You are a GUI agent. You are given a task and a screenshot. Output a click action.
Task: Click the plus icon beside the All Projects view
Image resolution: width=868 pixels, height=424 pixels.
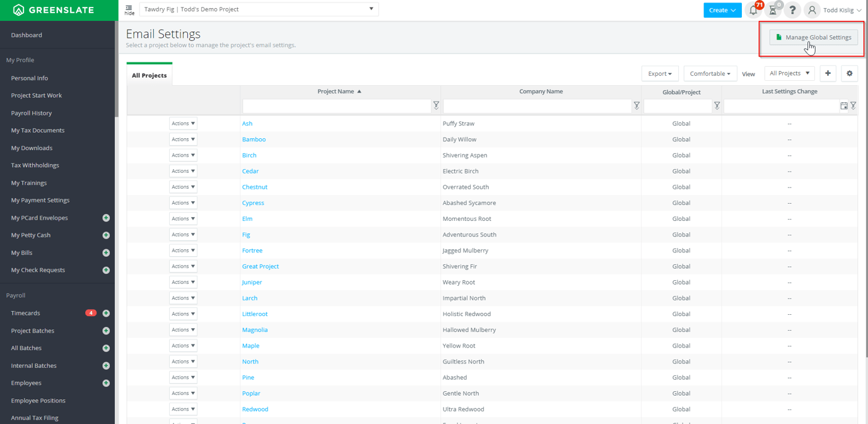click(828, 73)
